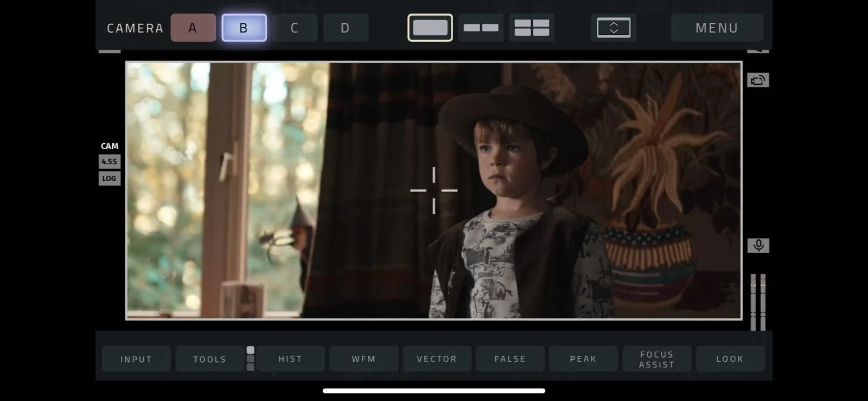Image resolution: width=868 pixels, height=401 pixels.
Task: Tap the 4.5S status badge
Action: [109, 161]
